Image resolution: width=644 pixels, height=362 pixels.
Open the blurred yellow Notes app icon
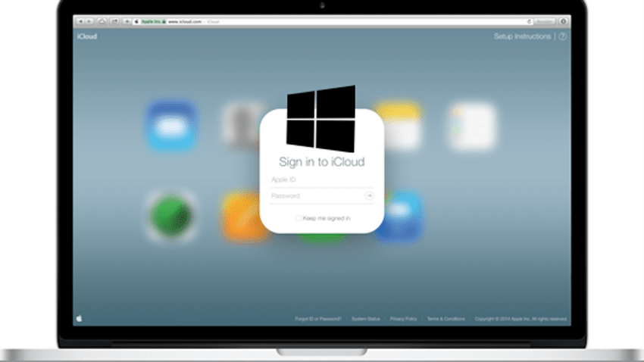pos(401,125)
